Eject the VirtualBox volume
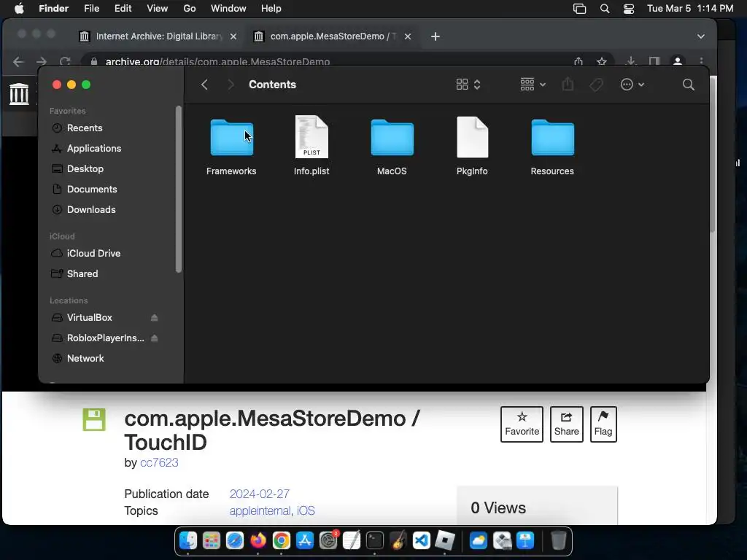 pyautogui.click(x=154, y=318)
